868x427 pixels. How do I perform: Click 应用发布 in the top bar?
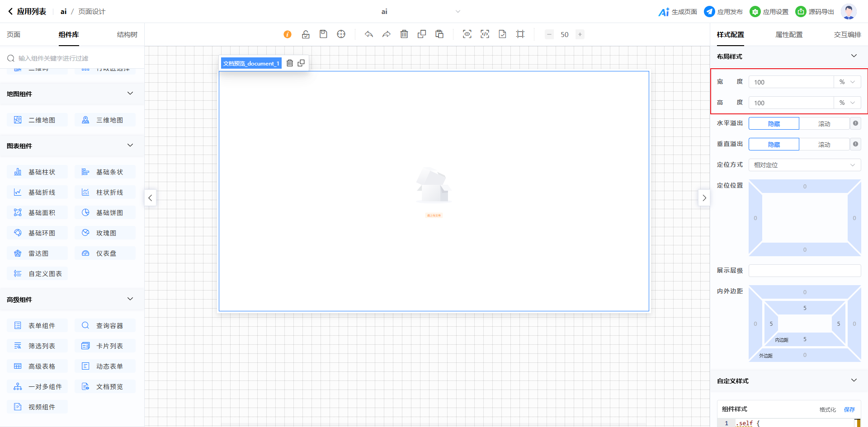click(x=723, y=12)
